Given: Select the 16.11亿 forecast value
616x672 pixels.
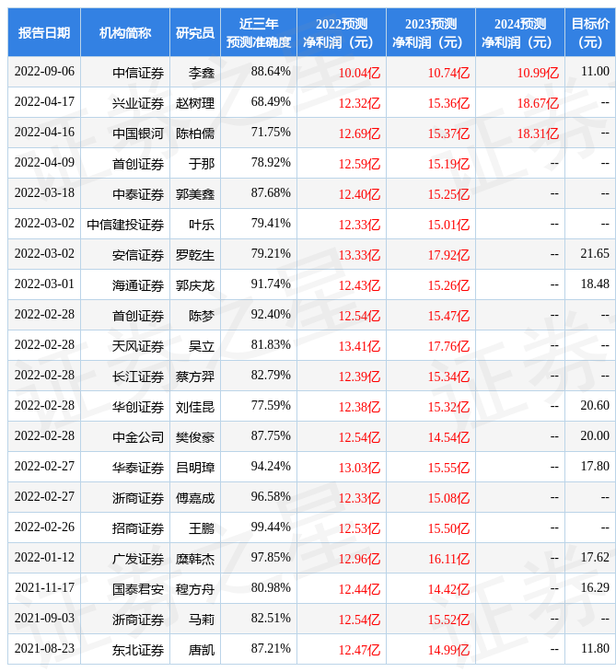Looking at the screenshot, I should 448,560.
